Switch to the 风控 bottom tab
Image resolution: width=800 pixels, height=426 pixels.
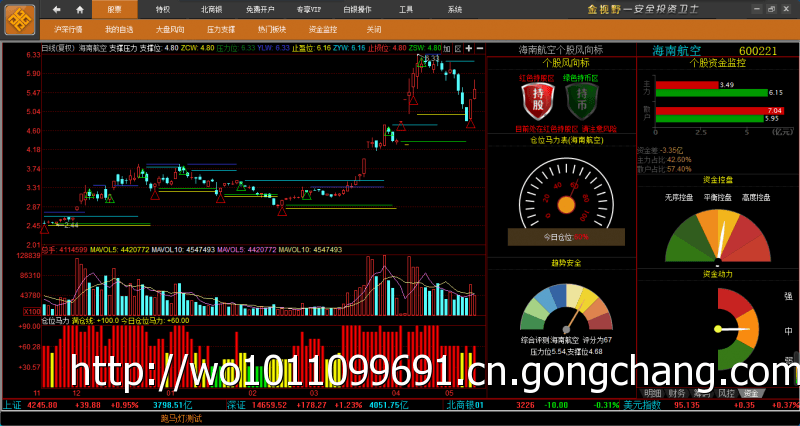tap(726, 393)
